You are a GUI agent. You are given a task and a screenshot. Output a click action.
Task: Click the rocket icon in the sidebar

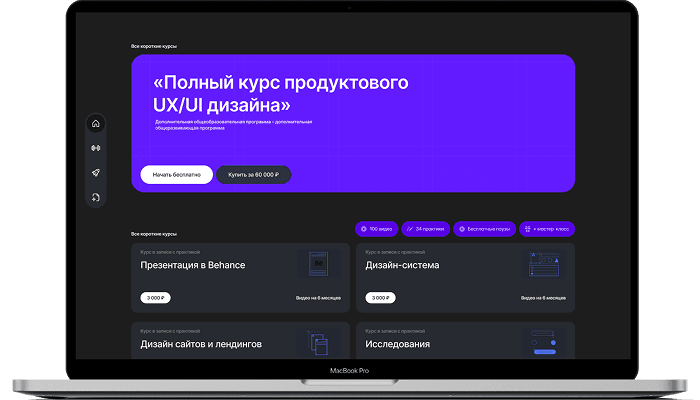click(x=96, y=172)
